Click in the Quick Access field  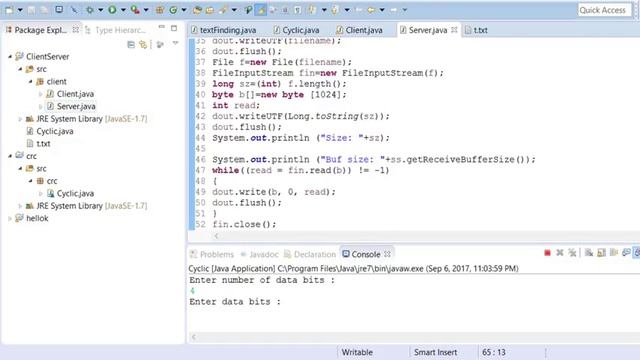[x=605, y=10]
